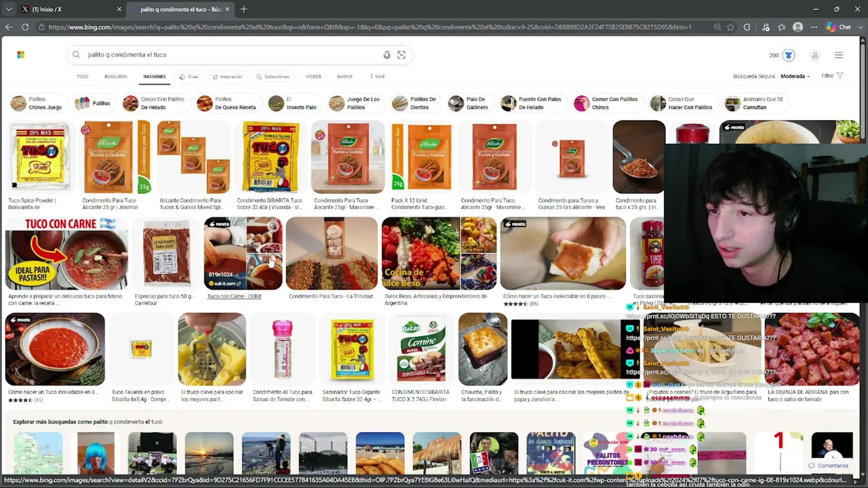Image resolution: width=868 pixels, height=488 pixels.
Task: Click the music-note media icon in the browser toolbar
Action: point(766,27)
